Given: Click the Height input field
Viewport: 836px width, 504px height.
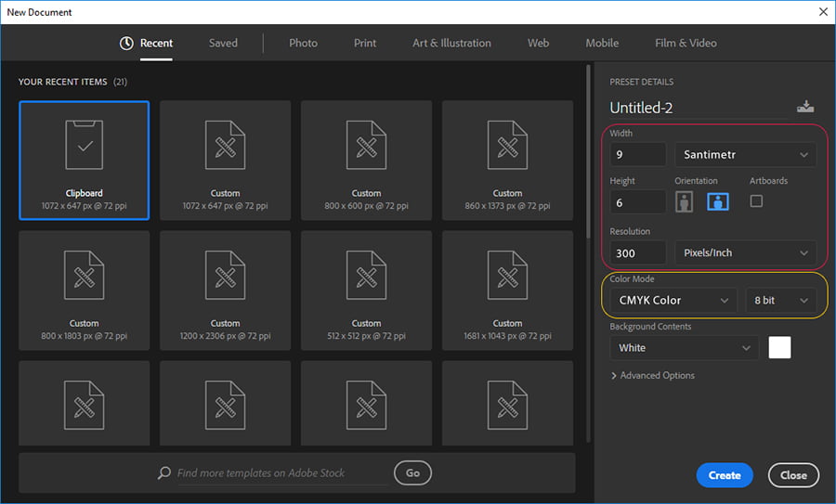Looking at the screenshot, I should [x=638, y=202].
